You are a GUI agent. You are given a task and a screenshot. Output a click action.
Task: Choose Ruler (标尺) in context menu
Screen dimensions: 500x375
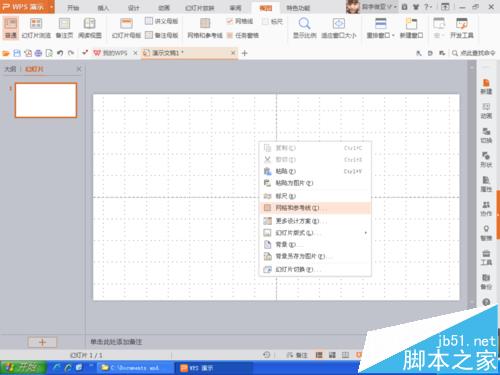tap(316, 196)
